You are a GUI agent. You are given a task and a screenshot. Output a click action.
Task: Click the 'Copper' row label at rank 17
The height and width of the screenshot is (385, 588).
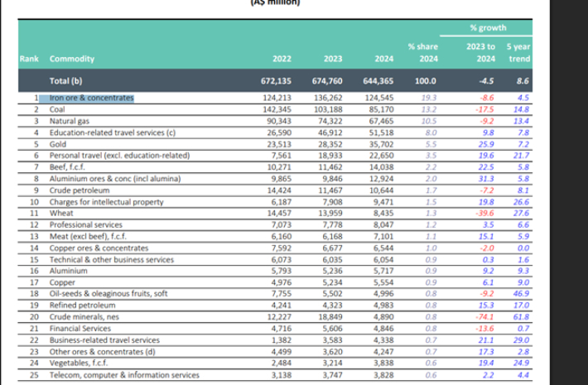coord(62,282)
